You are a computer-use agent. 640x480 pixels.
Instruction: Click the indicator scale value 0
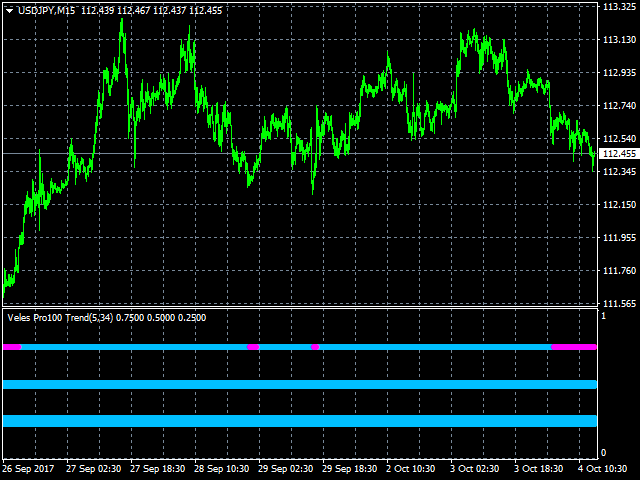[603, 453]
